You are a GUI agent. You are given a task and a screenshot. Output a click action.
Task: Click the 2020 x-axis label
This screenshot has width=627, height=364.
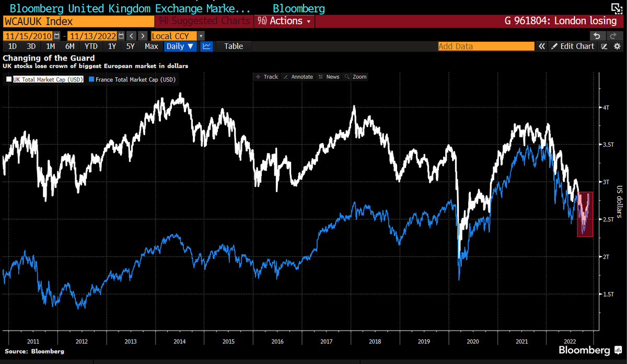click(x=472, y=341)
